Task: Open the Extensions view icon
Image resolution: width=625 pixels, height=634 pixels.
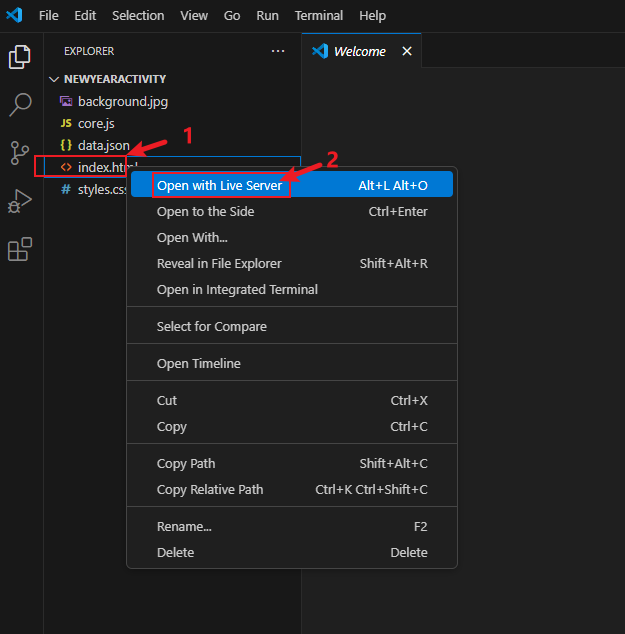Action: pyautogui.click(x=20, y=249)
